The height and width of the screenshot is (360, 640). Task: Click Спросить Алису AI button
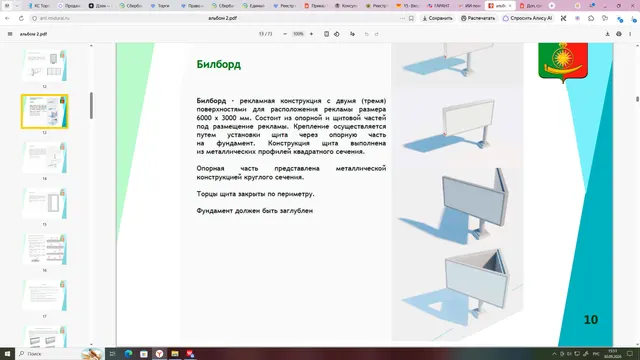[528, 18]
